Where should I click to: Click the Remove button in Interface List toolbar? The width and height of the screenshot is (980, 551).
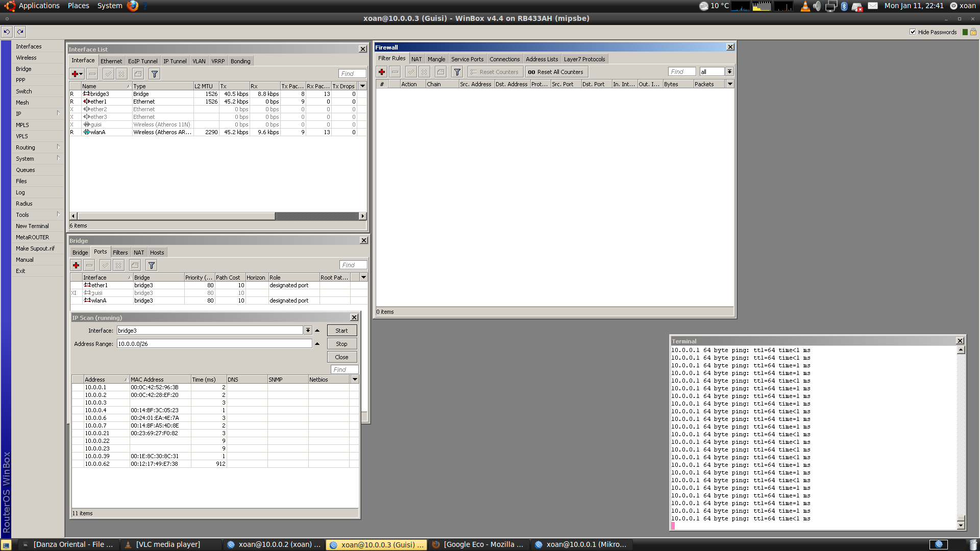(x=92, y=74)
